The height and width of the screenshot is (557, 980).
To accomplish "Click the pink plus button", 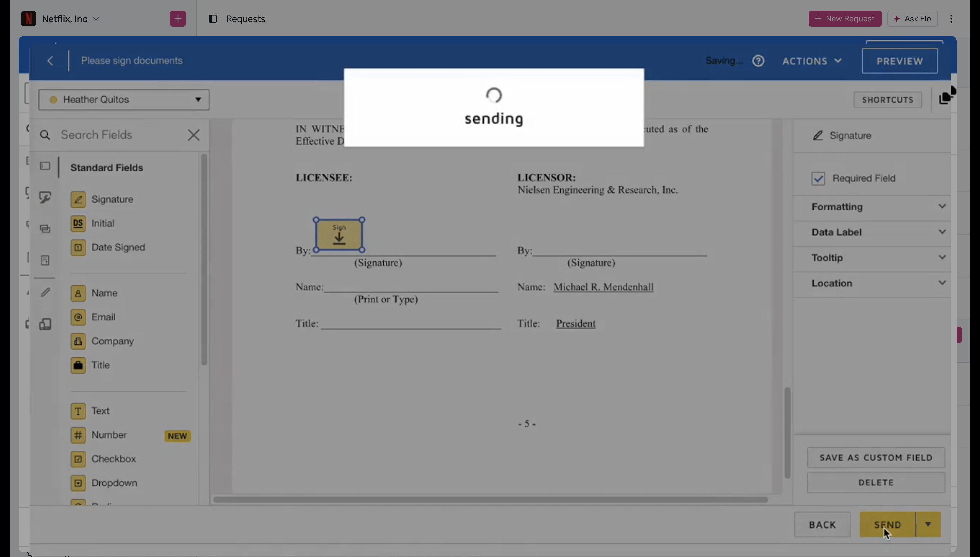I will click(178, 19).
